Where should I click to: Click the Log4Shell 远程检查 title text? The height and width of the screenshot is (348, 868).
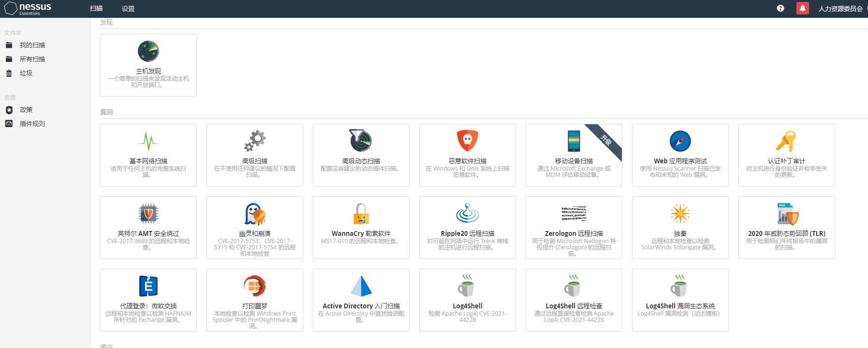pos(574,306)
